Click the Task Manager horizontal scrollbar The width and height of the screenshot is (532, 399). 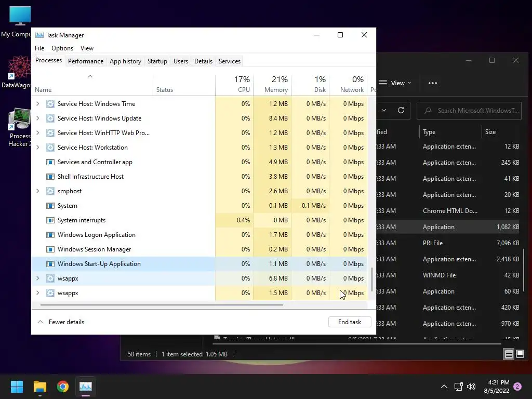(162, 305)
